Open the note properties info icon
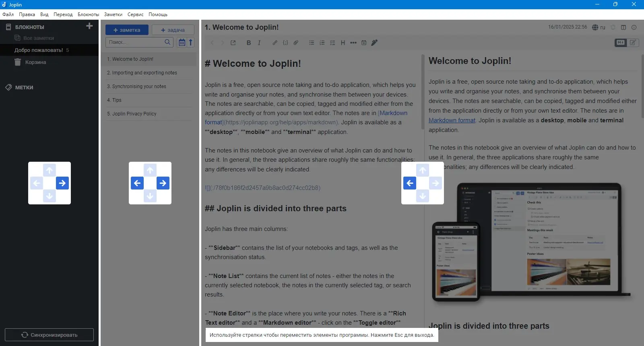 tap(634, 27)
